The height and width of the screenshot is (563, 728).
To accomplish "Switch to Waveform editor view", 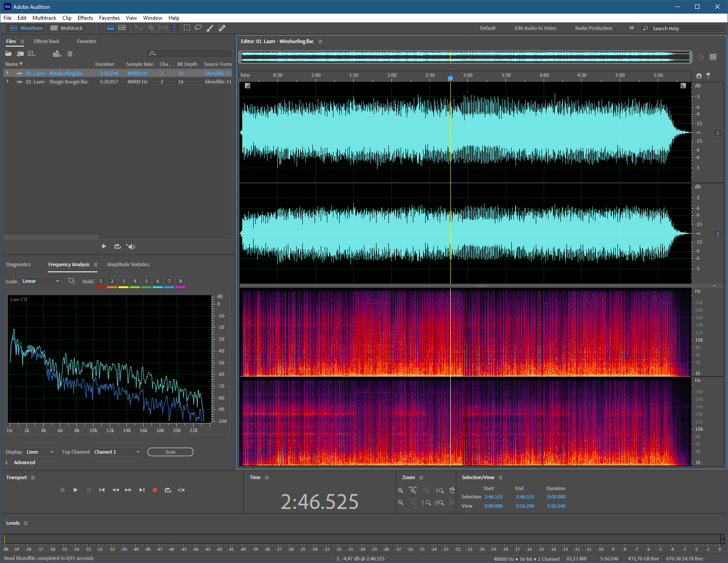I will [26, 28].
